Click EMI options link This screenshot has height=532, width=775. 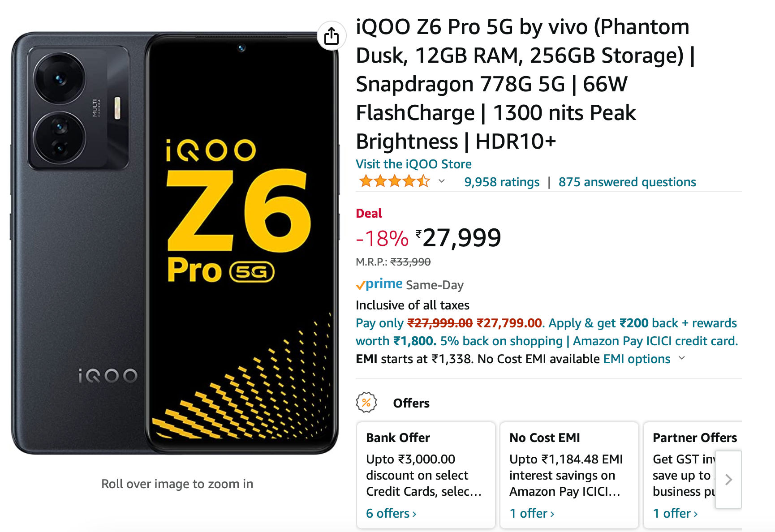pyautogui.click(x=637, y=359)
